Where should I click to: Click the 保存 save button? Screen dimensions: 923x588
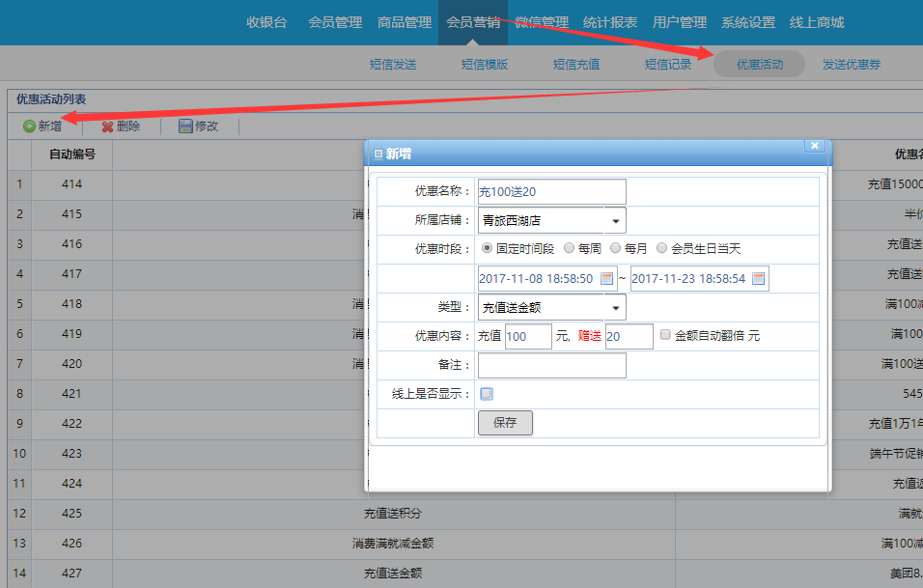pyautogui.click(x=505, y=423)
